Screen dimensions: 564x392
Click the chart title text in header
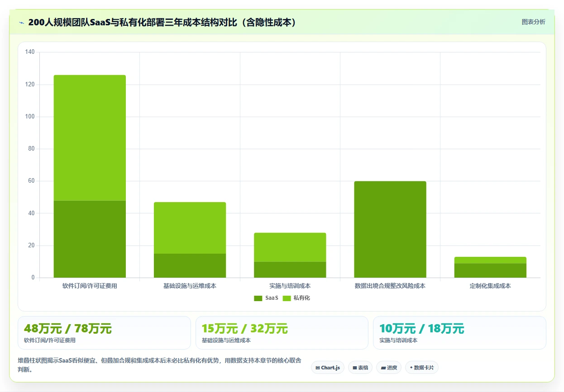tap(163, 22)
